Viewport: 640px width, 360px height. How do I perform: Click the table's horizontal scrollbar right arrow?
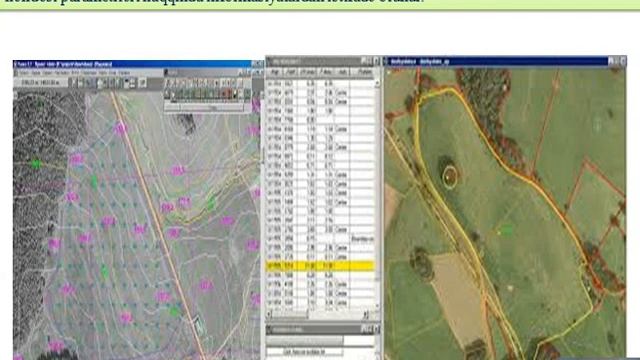(366, 314)
